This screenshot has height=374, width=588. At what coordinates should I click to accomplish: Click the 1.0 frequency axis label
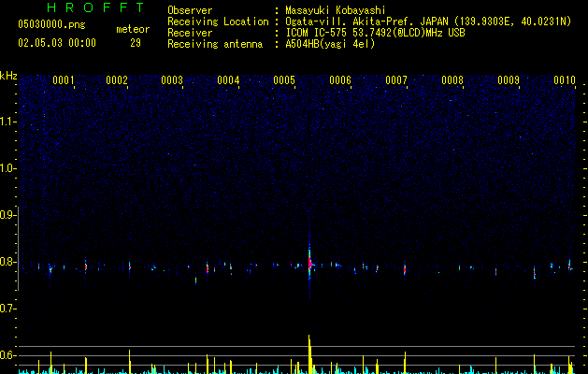pos(7,168)
